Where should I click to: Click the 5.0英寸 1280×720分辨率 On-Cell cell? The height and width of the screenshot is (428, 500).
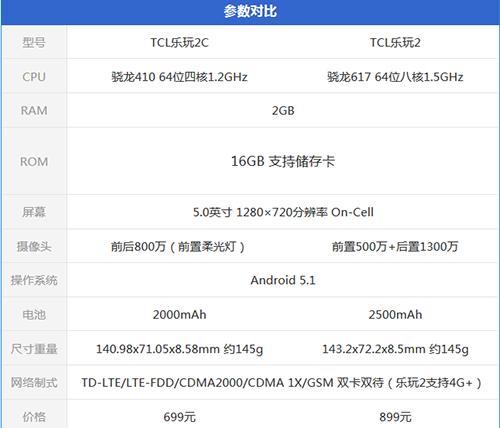283,212
